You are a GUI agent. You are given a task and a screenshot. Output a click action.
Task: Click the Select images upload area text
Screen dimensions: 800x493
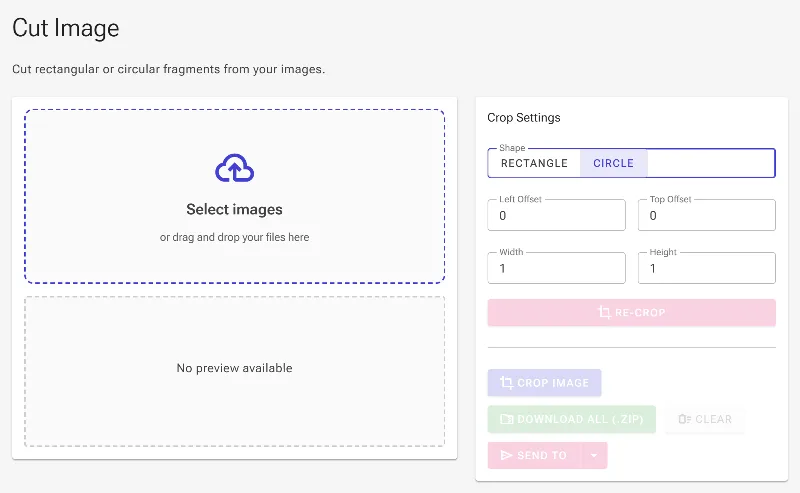[234, 209]
